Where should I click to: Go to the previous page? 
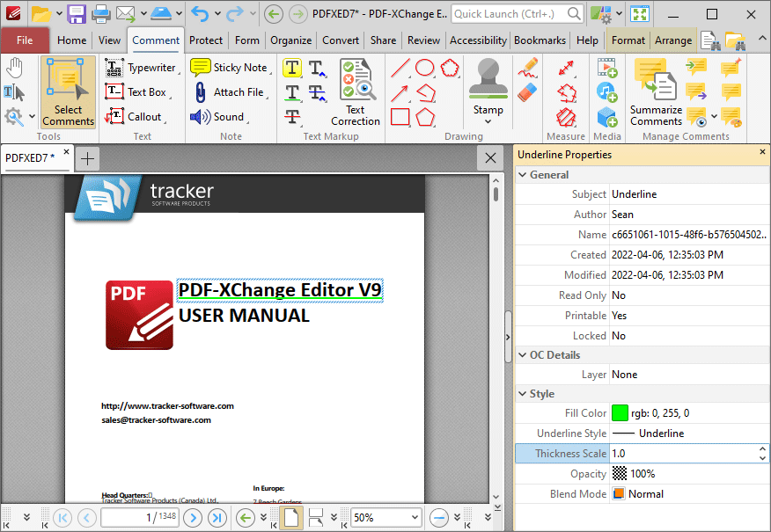point(86,517)
